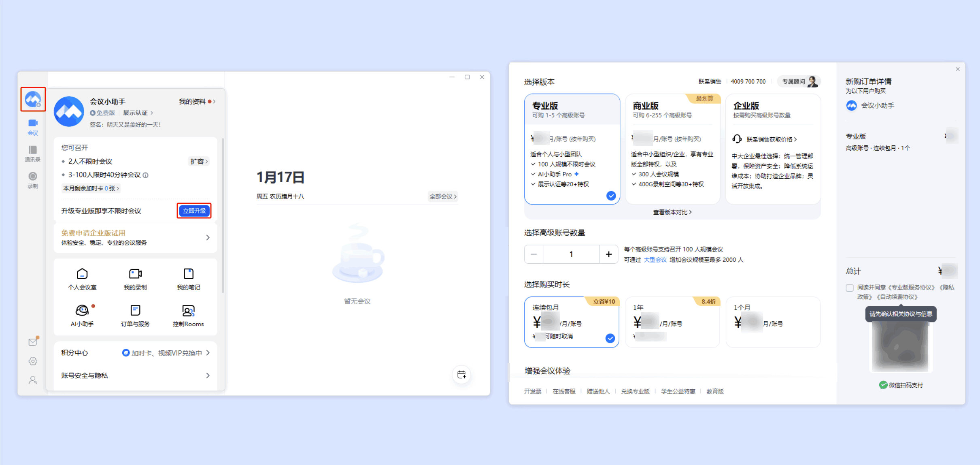Select the 商业版 plan card
This screenshot has width=980, height=465.
[x=673, y=149]
